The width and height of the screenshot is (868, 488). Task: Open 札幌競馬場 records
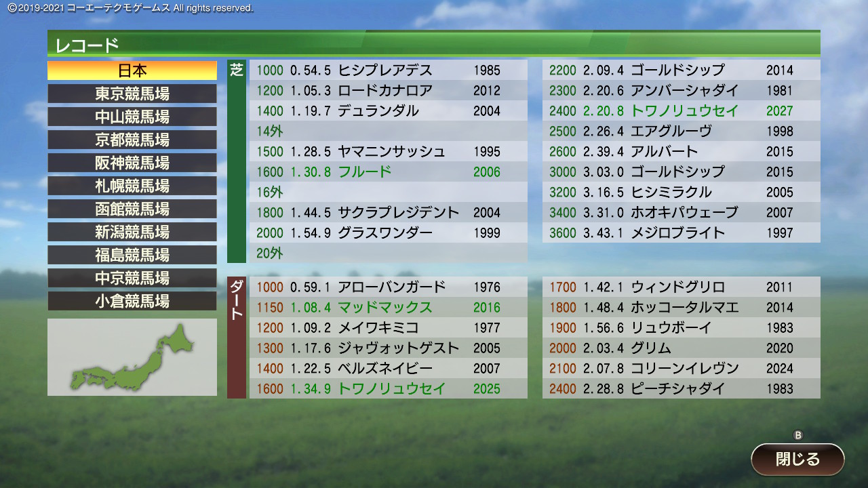(x=132, y=186)
